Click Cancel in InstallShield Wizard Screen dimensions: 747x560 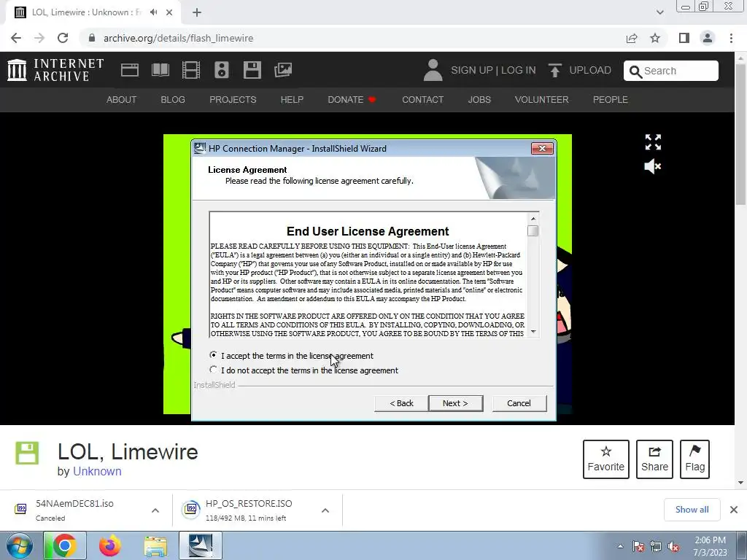coord(519,403)
